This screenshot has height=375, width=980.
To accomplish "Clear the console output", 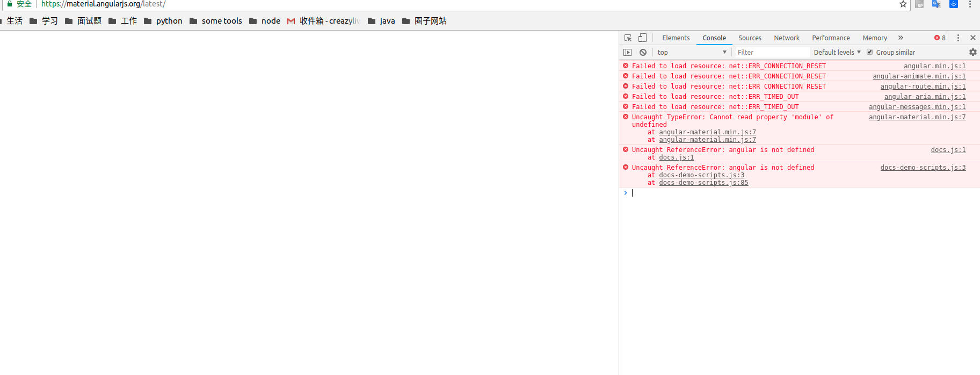I will [643, 52].
